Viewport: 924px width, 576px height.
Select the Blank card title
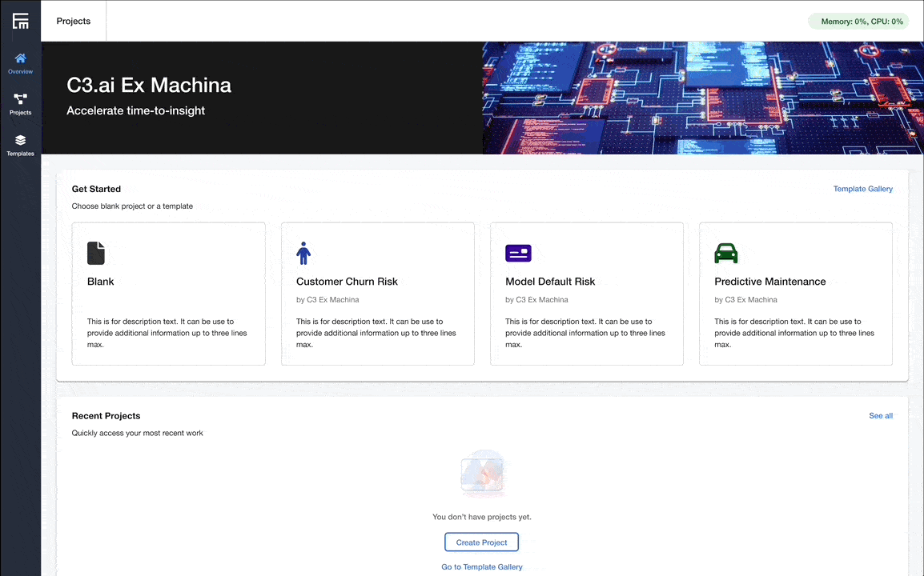point(101,282)
